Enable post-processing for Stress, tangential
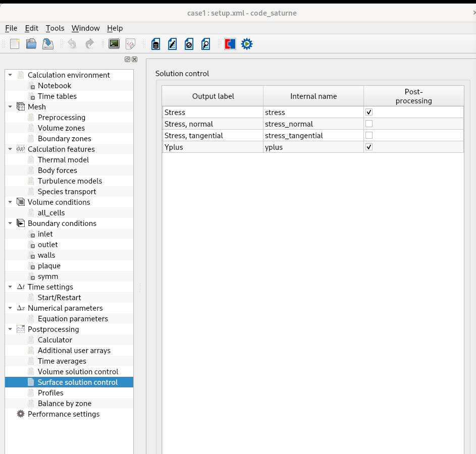 click(x=369, y=135)
